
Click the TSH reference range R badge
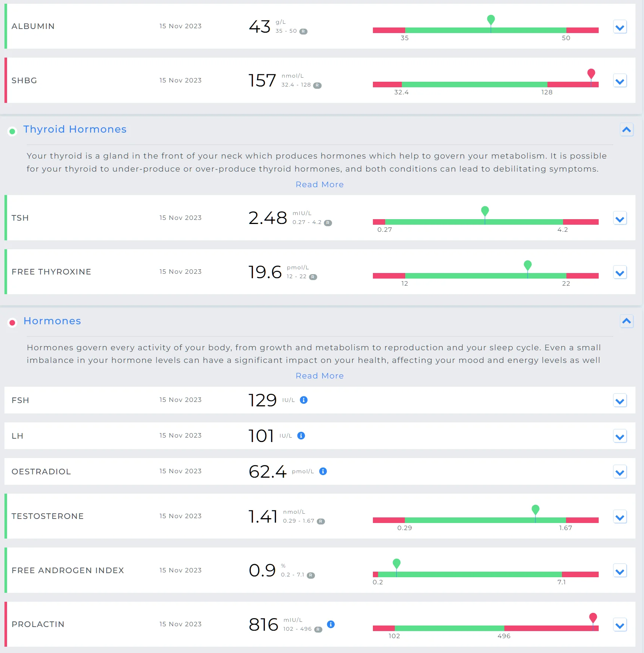pyautogui.click(x=328, y=223)
